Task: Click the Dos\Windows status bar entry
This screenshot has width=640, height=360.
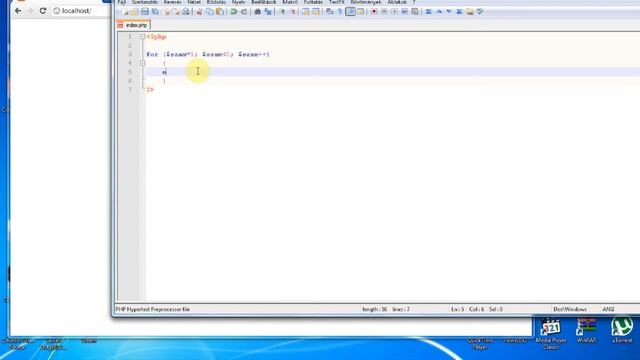Action: [x=570, y=309]
